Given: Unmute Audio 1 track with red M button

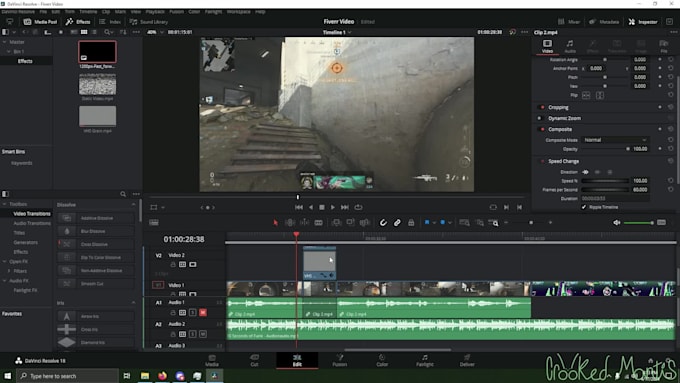Looking at the screenshot, I should [x=203, y=313].
